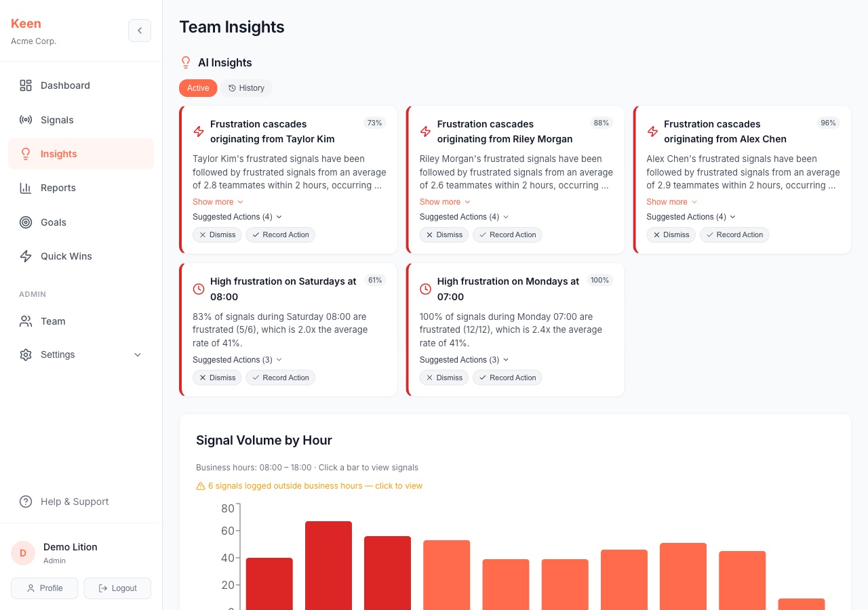Expand the Settings menu chevron

coord(138,354)
